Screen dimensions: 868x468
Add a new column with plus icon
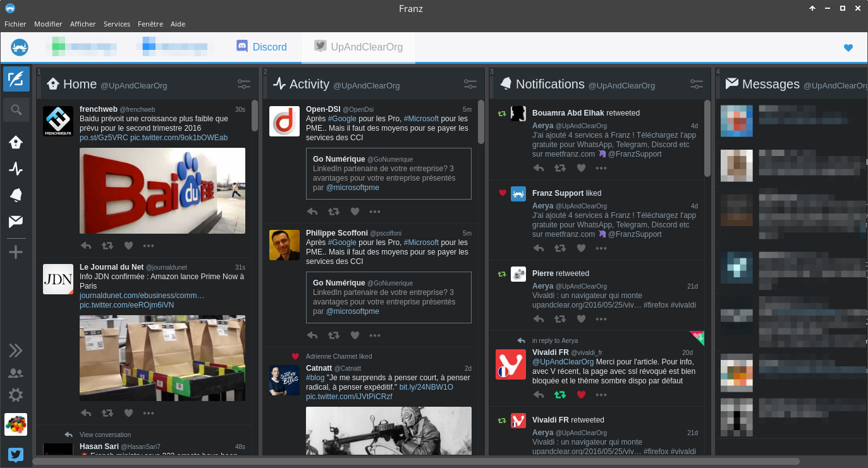point(16,252)
